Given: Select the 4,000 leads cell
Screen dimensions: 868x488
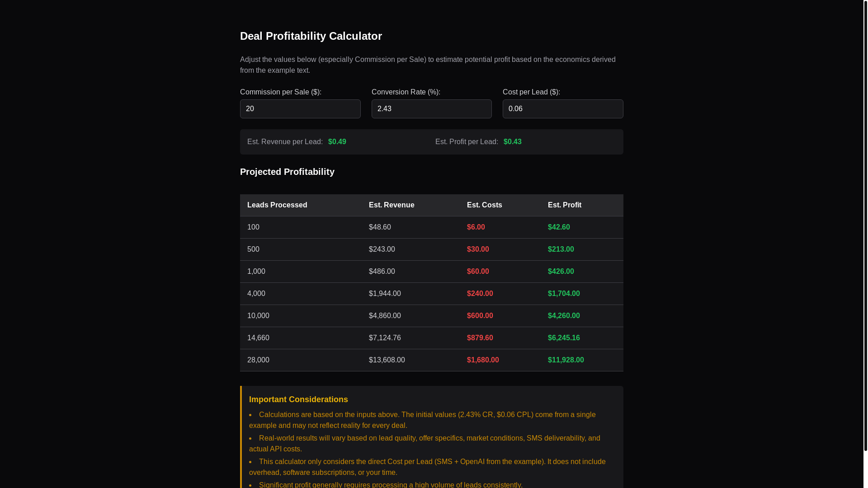Looking at the screenshot, I should click(x=301, y=294).
